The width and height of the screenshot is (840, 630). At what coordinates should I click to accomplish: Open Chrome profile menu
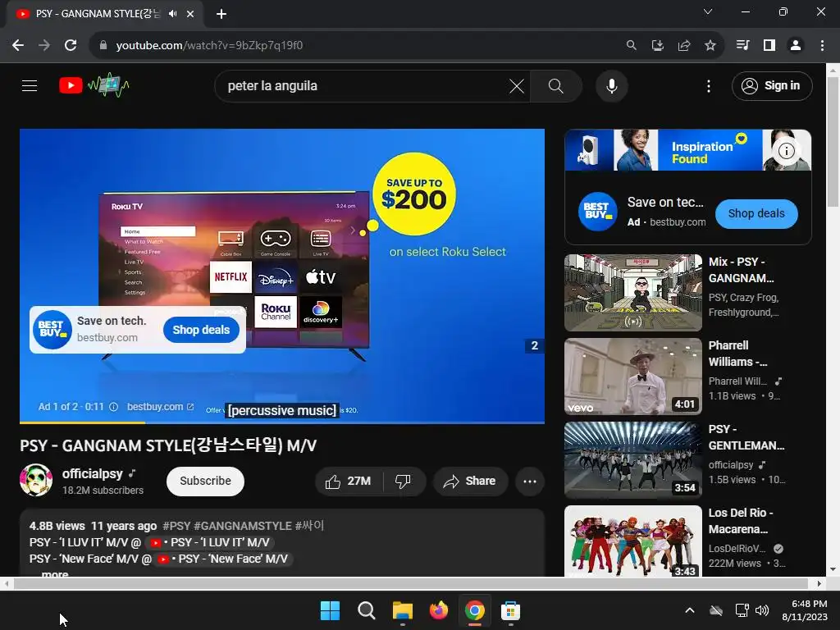[x=796, y=46]
